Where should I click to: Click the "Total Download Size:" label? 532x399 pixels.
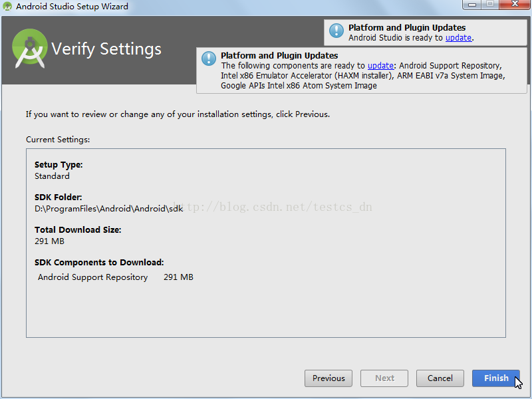pos(78,229)
